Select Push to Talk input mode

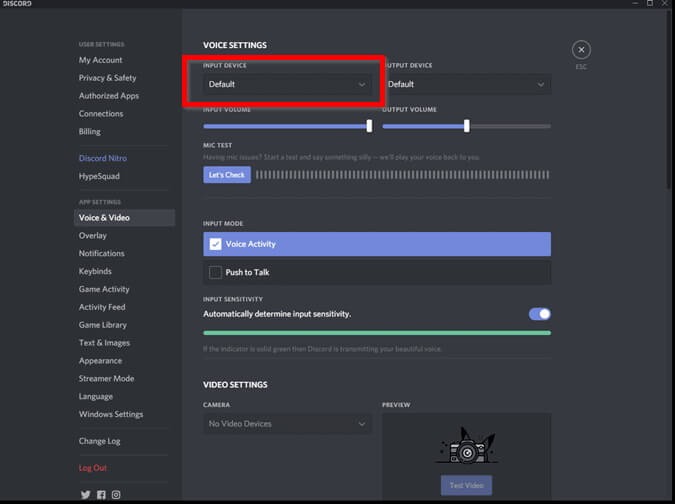(377, 272)
